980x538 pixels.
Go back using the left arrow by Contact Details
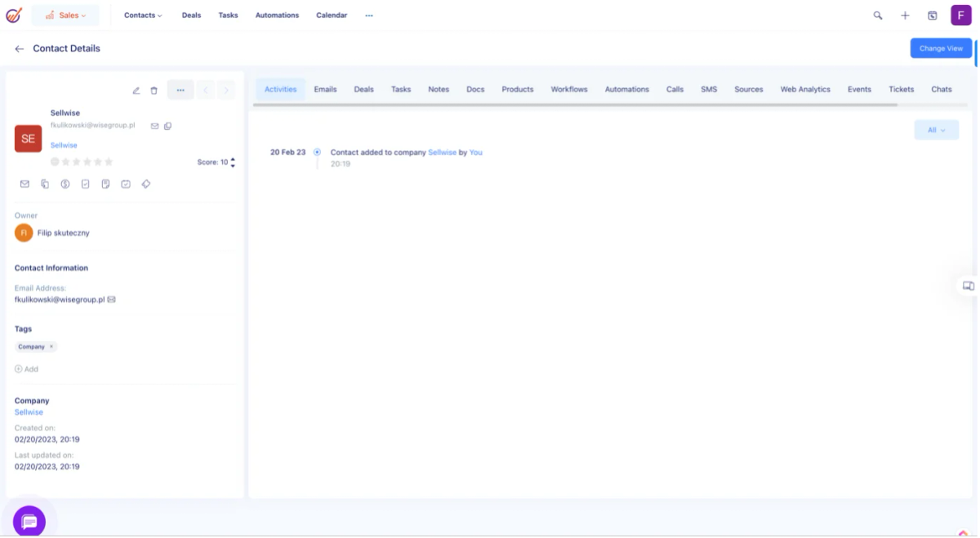click(x=20, y=49)
